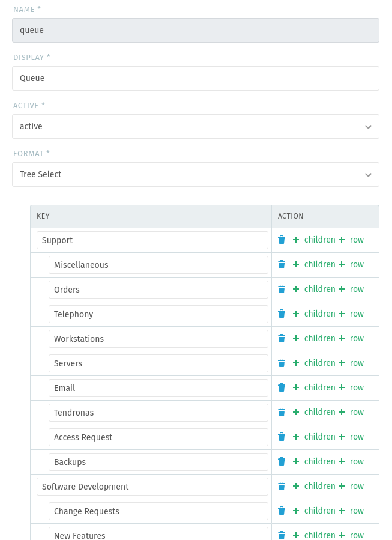Add children under the Backups row
Viewport: 392px width, 540px height.
click(x=314, y=461)
